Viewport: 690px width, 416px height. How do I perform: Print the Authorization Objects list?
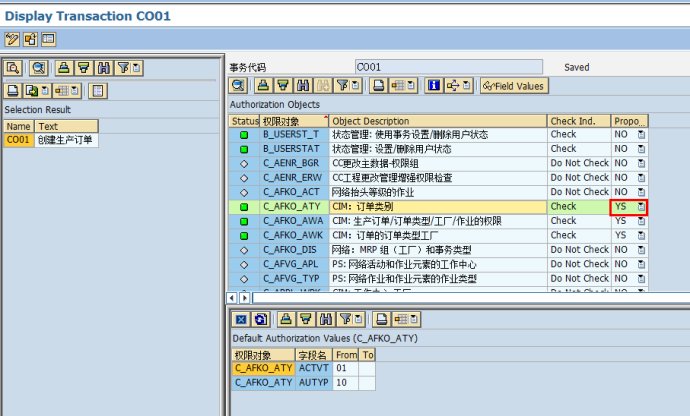(378, 85)
